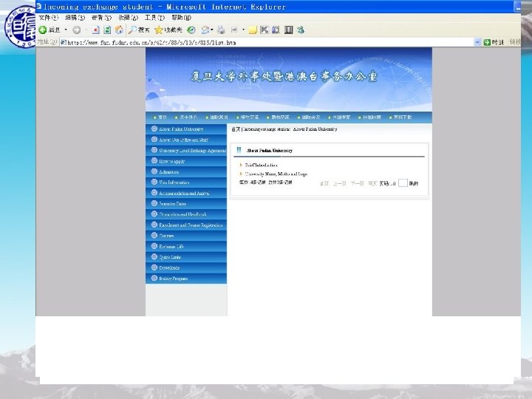Click the last item in the blue navigation bar
Image resolution: width=532 pixels, height=399 pixels.
(403, 117)
